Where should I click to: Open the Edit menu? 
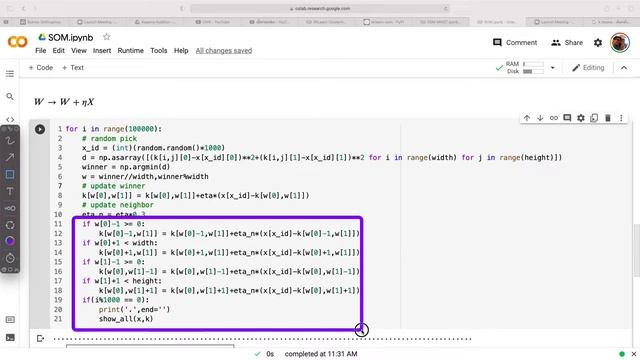(58, 51)
